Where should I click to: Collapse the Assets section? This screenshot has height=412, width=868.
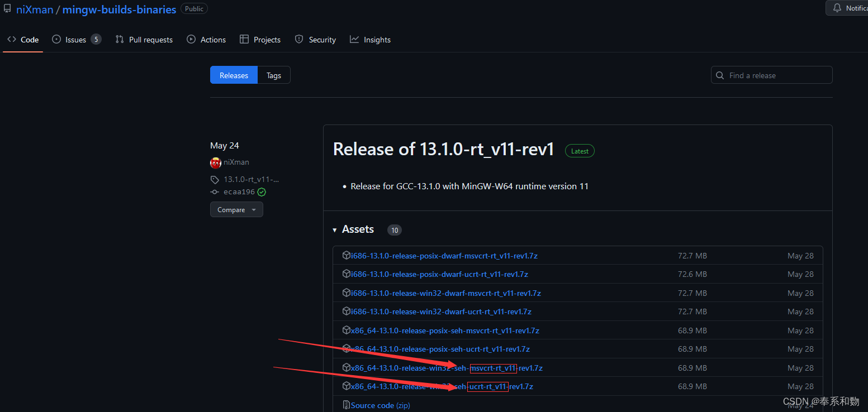click(x=334, y=229)
